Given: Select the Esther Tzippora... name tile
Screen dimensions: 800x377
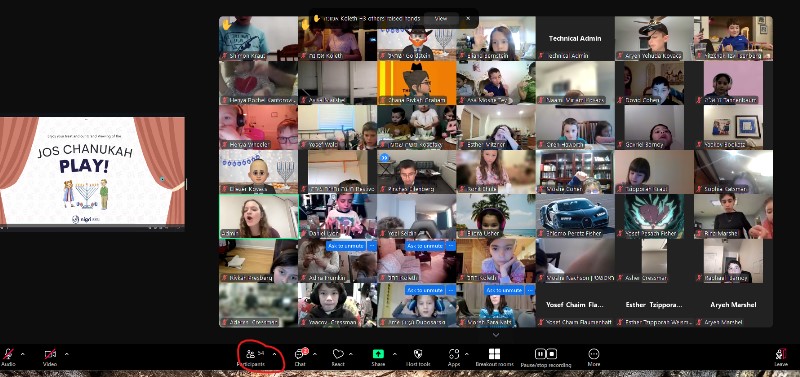Looking at the screenshot, I should point(654,305).
